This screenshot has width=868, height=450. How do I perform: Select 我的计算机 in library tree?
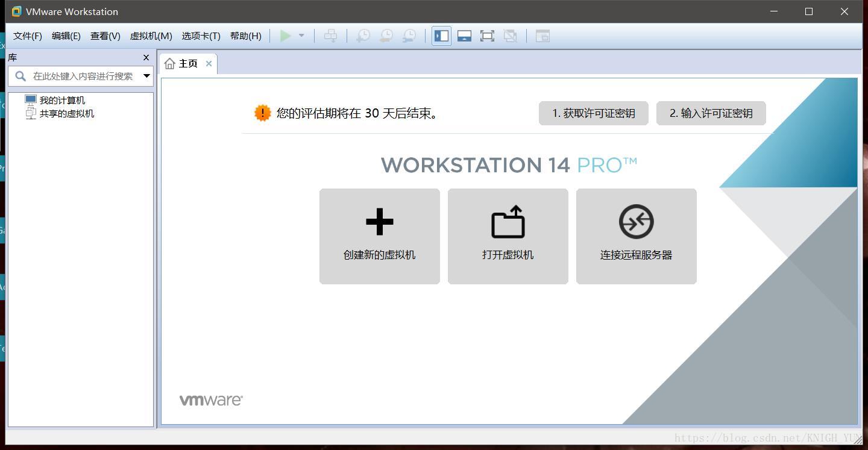click(62, 101)
